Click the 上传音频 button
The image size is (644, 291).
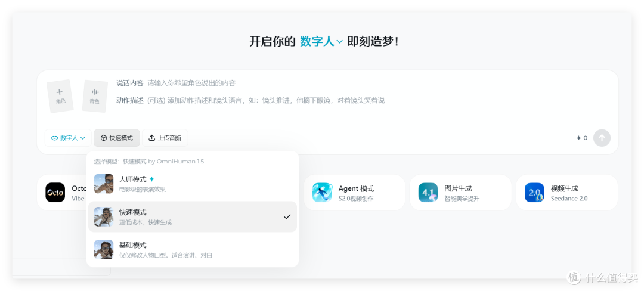pyautogui.click(x=165, y=138)
